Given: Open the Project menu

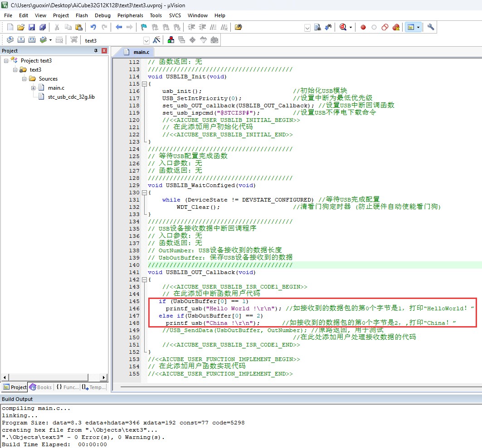Looking at the screenshot, I should [x=61, y=15].
